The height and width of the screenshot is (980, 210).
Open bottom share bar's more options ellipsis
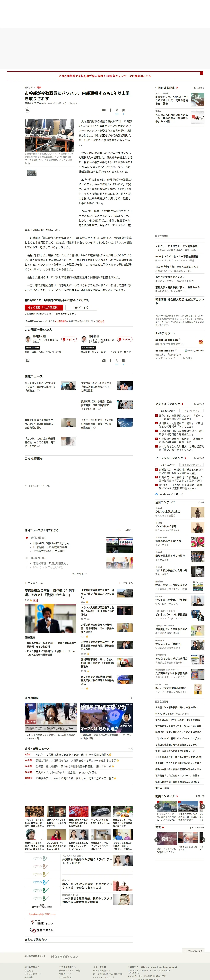pyautogui.click(x=130, y=361)
